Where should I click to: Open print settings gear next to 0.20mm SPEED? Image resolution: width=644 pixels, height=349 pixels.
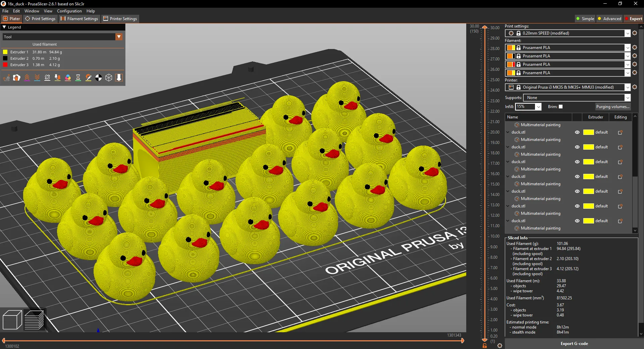635,33
